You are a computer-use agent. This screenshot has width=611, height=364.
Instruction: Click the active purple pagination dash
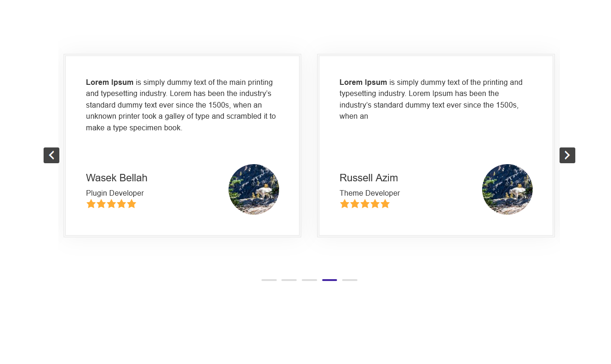pyautogui.click(x=330, y=280)
